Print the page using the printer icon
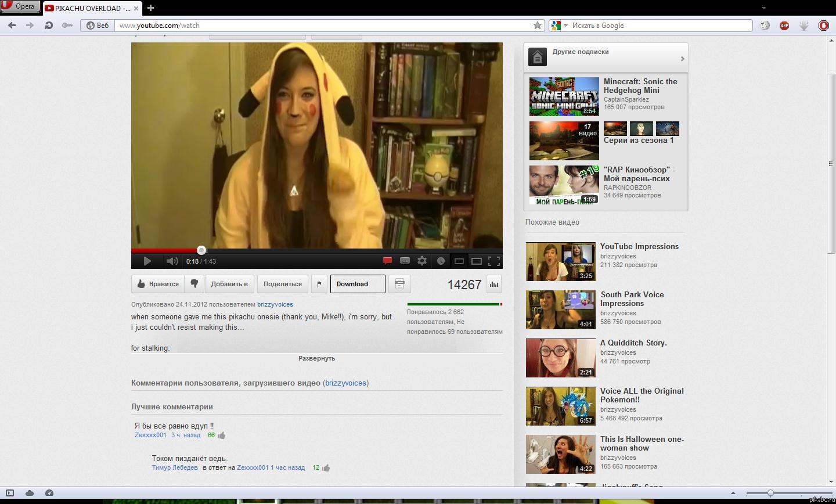 click(399, 283)
